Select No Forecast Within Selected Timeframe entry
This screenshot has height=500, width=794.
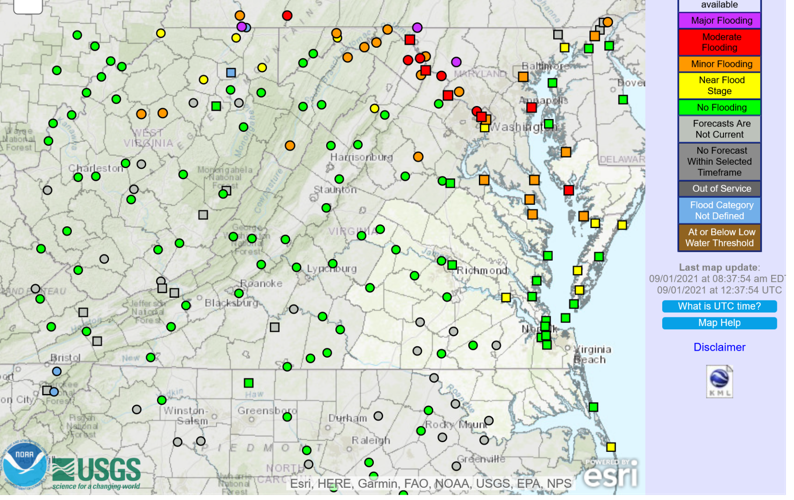(720, 162)
